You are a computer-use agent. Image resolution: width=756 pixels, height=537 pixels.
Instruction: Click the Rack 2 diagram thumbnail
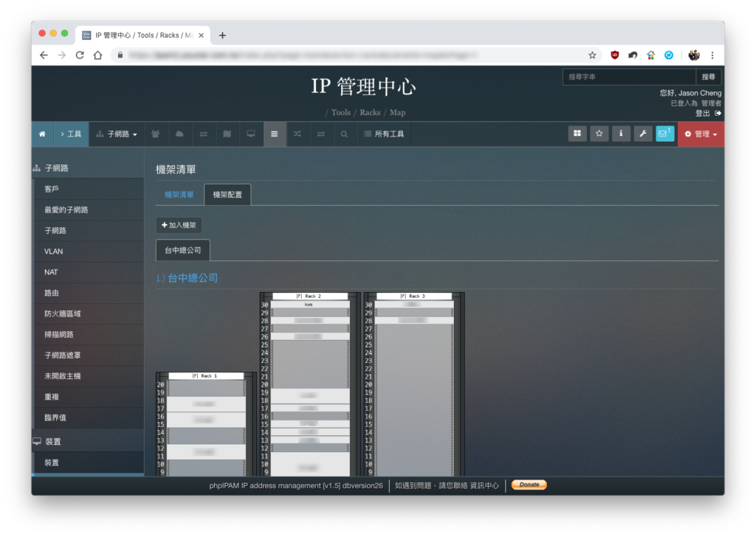tap(310, 384)
